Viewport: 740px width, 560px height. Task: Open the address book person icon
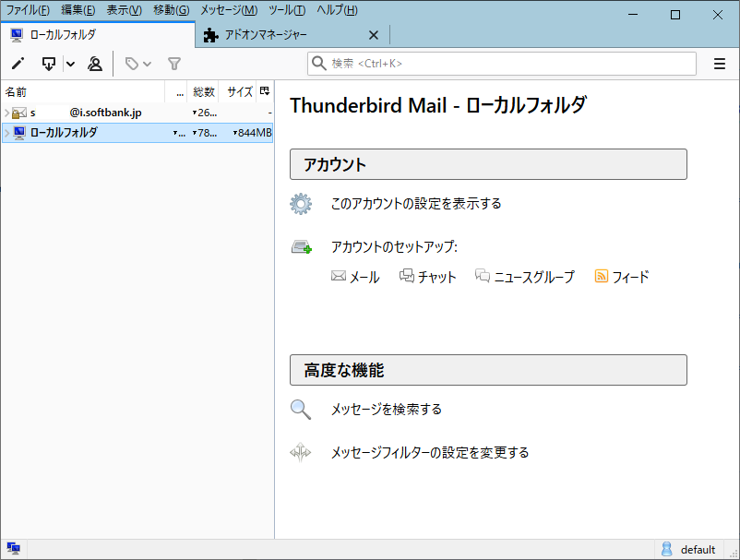tap(95, 64)
